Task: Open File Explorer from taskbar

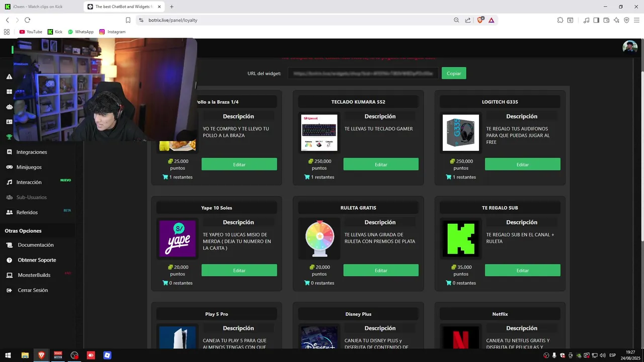Action: point(25,355)
